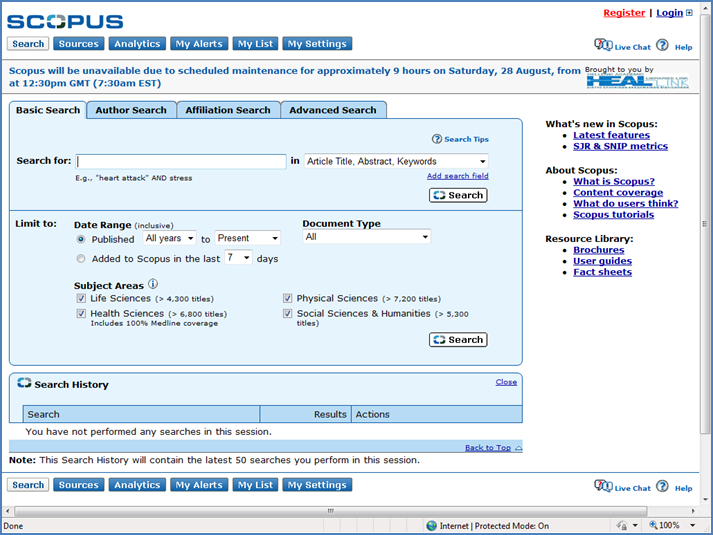Open the What do users think? link
This screenshot has width=713, height=535.
[x=626, y=204]
